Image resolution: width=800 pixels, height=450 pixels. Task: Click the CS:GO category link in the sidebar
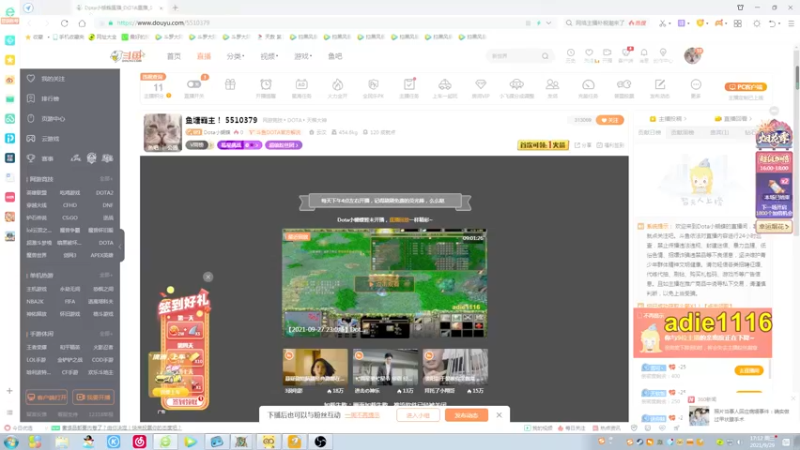click(x=70, y=217)
